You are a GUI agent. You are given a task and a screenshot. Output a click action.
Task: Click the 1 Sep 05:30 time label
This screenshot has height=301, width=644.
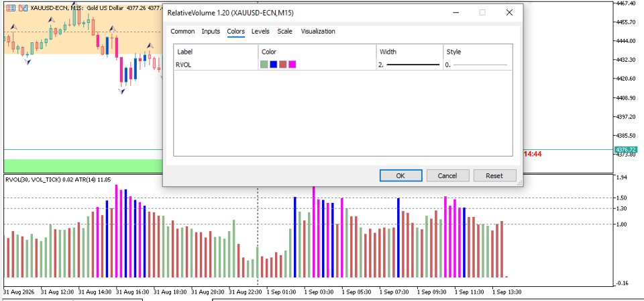pyautogui.click(x=357, y=292)
